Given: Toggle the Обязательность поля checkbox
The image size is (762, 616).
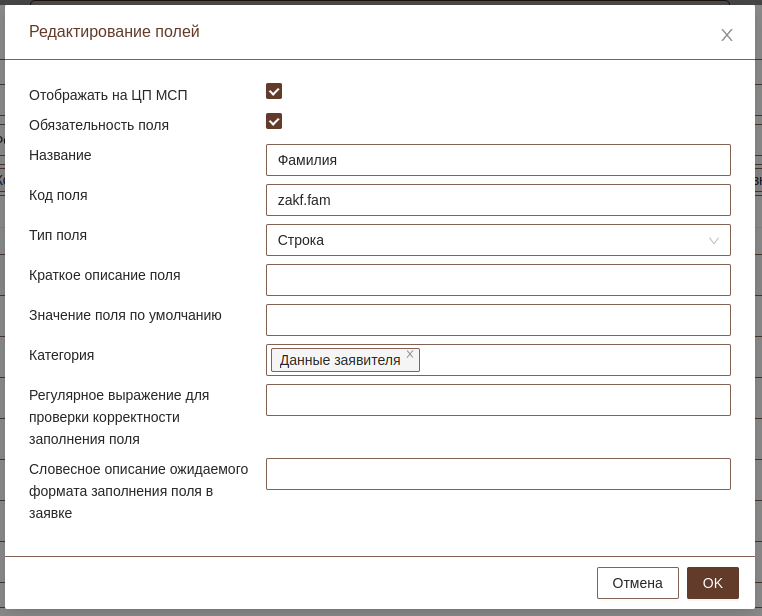Looking at the screenshot, I should point(274,121).
